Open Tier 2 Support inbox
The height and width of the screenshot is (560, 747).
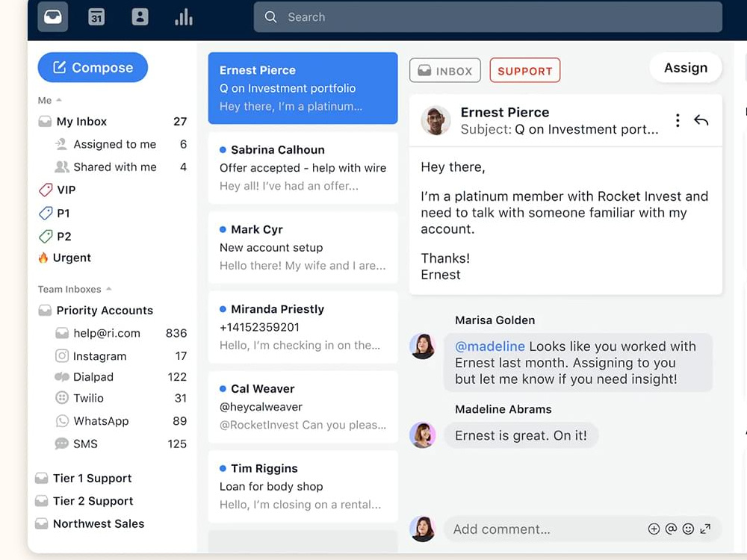84,501
